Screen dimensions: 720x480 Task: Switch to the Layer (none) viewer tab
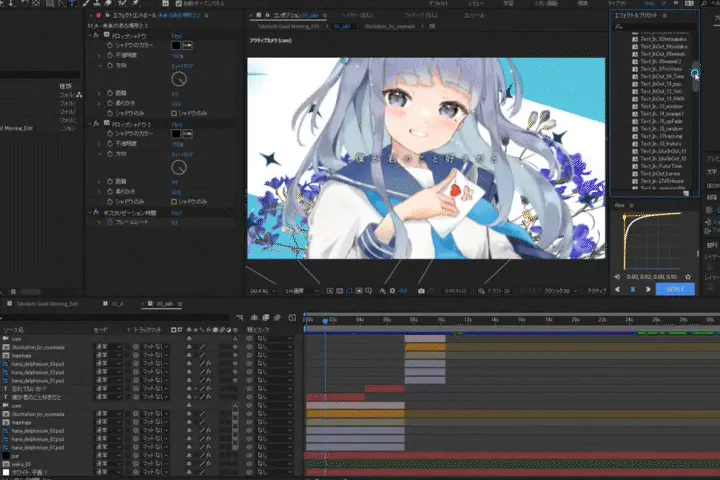pyautogui.click(x=357, y=16)
